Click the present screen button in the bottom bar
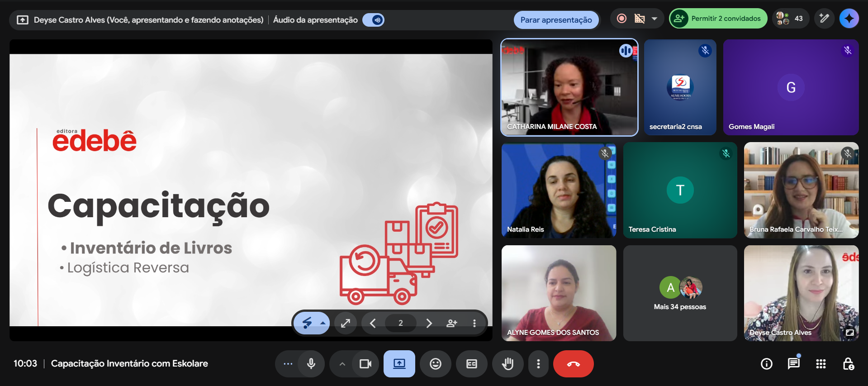Screen dimensions: 868x386 [399, 364]
